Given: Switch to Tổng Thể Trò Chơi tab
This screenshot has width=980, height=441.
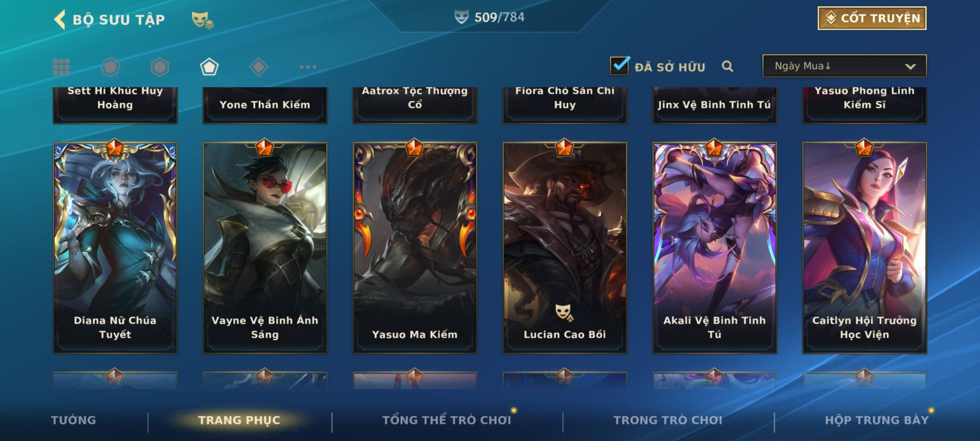Looking at the screenshot, I should tap(447, 420).
